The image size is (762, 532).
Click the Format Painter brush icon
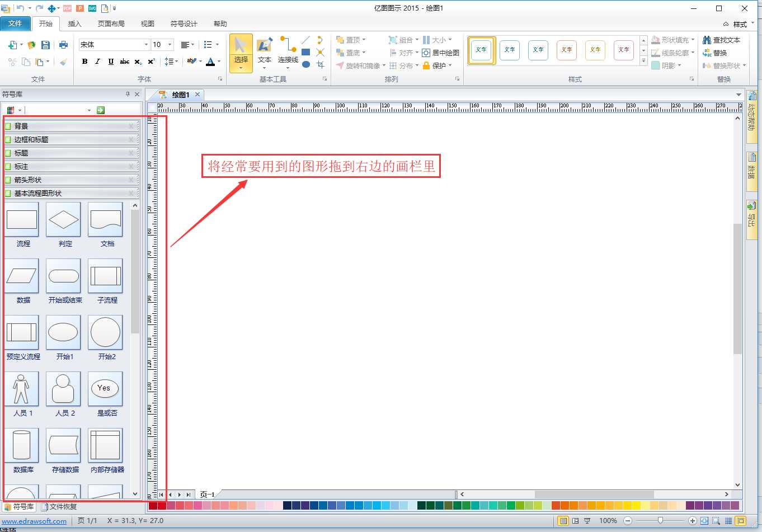(63, 62)
